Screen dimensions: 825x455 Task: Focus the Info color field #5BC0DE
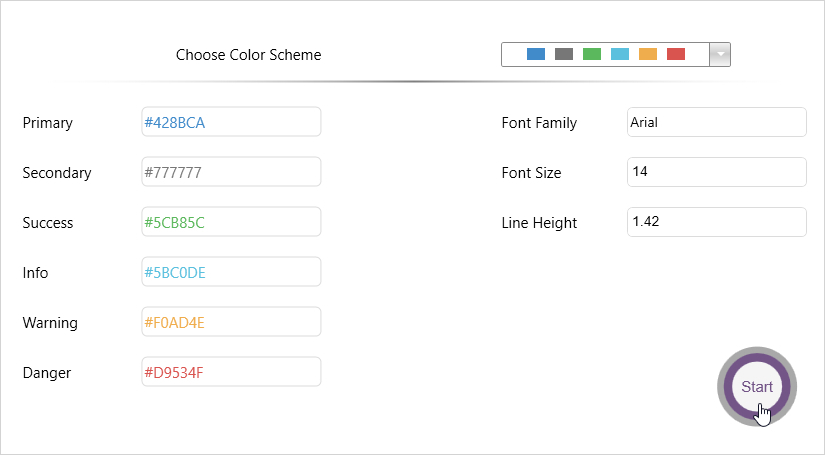point(231,272)
